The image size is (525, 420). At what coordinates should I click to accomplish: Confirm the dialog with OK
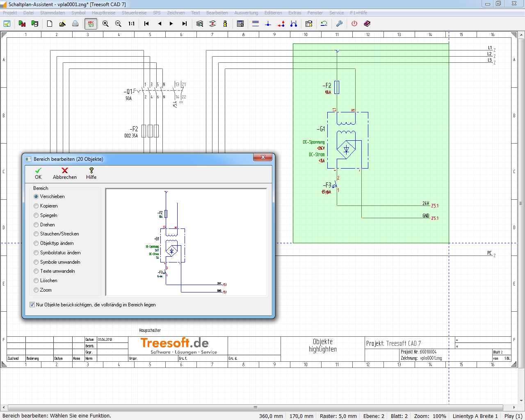[x=38, y=173]
